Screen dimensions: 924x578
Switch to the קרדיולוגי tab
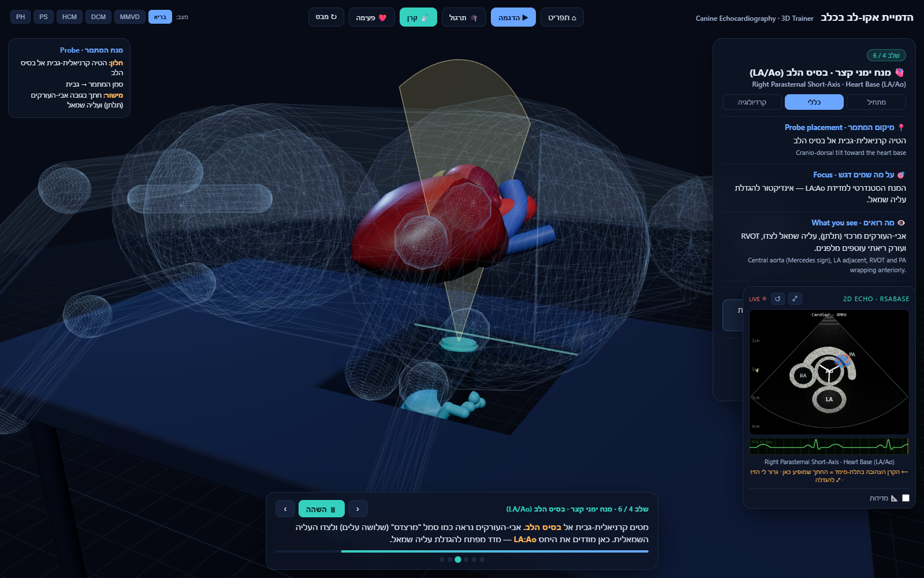(752, 102)
